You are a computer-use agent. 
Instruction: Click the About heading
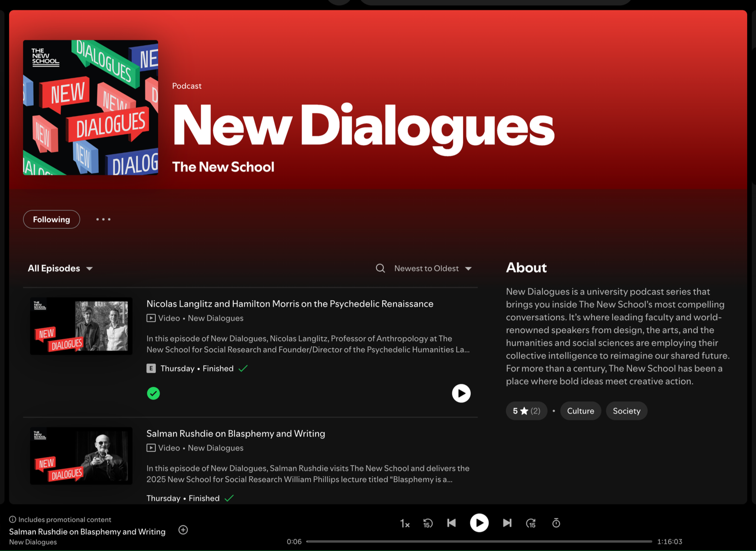click(526, 267)
